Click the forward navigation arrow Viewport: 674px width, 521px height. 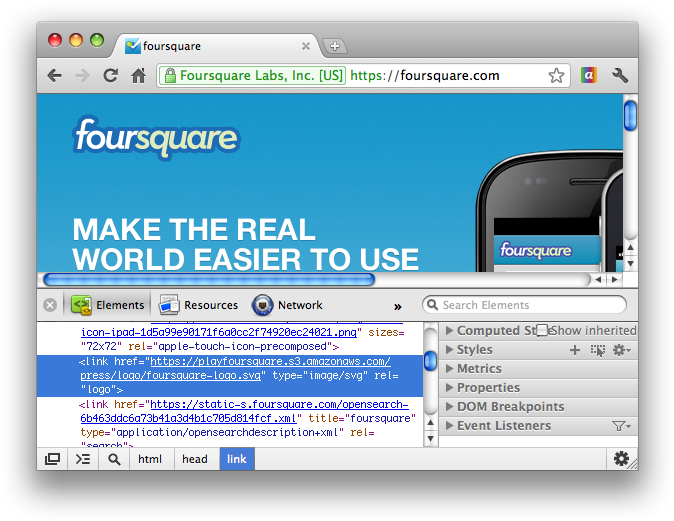point(82,76)
